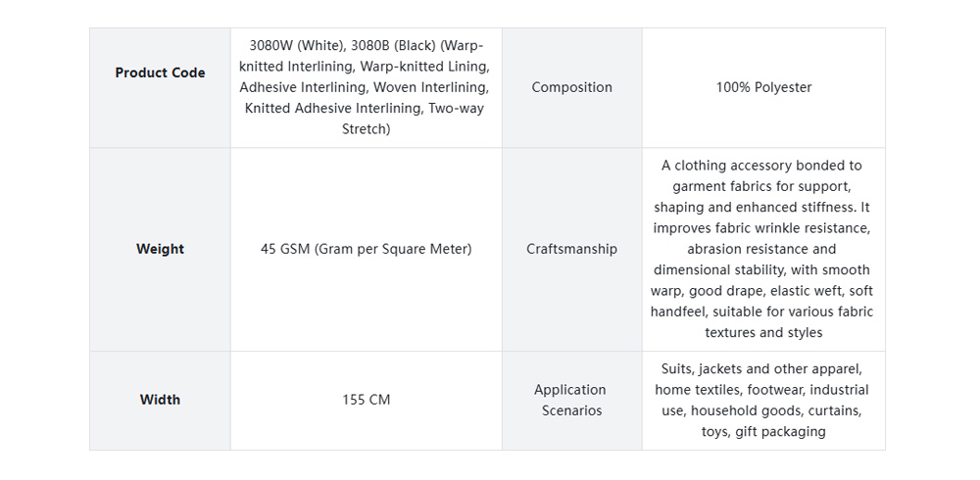Select the Craftsmanship label cell

[571, 249]
